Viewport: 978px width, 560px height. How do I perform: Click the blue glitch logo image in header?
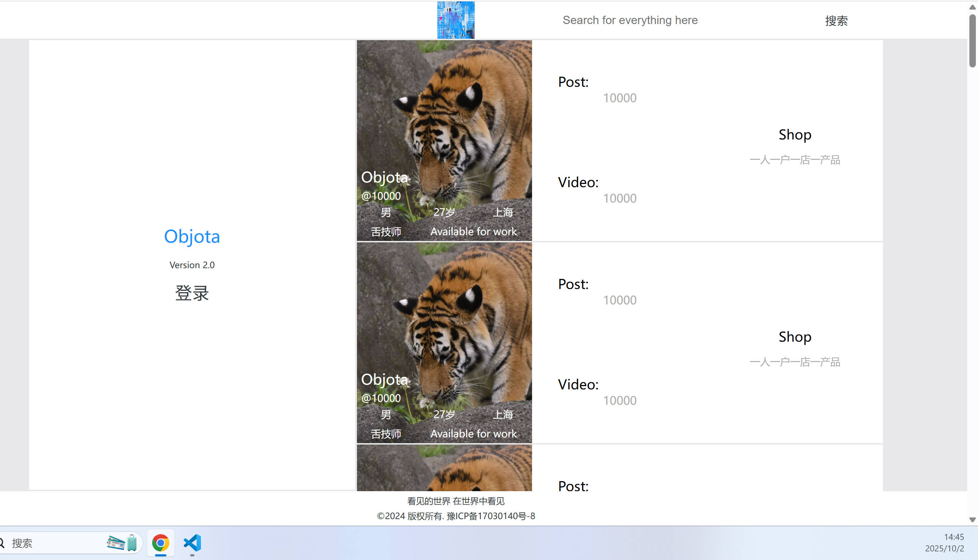click(456, 20)
